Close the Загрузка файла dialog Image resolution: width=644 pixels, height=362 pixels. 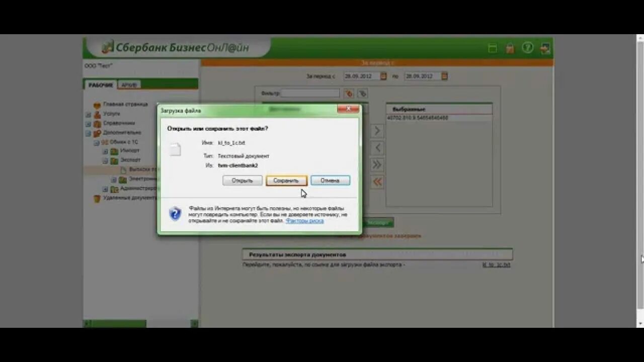(348, 109)
